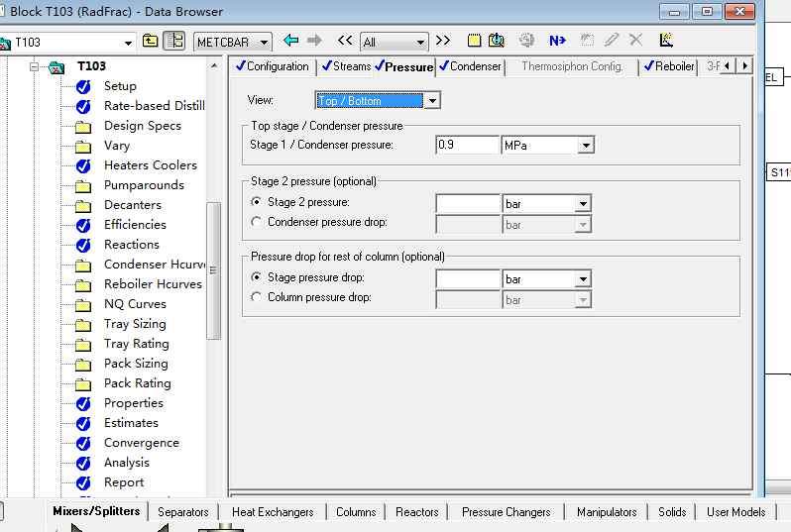Viewport: 791px width, 532px height.
Task: Click the Stage pressure drop value field
Action: pyautogui.click(x=468, y=278)
